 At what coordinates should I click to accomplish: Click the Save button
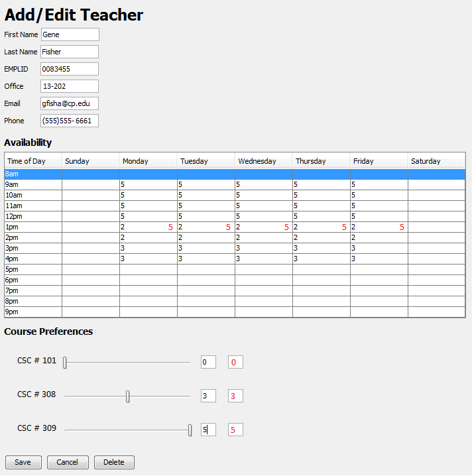coord(23,462)
